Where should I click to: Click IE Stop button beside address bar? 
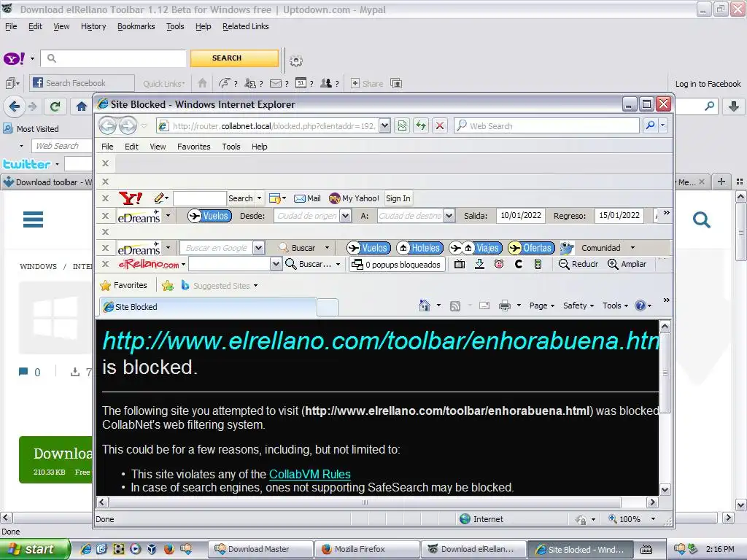pyautogui.click(x=440, y=125)
